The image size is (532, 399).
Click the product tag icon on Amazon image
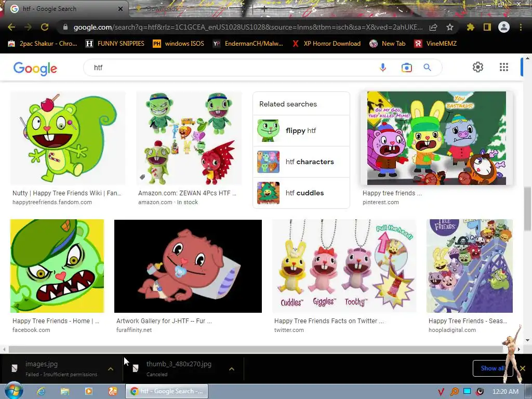pyautogui.click(x=142, y=177)
